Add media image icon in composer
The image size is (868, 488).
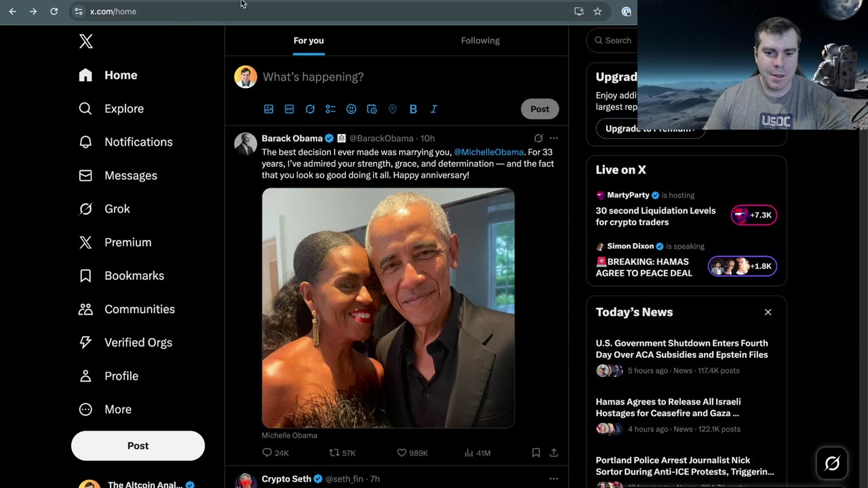[x=269, y=109]
